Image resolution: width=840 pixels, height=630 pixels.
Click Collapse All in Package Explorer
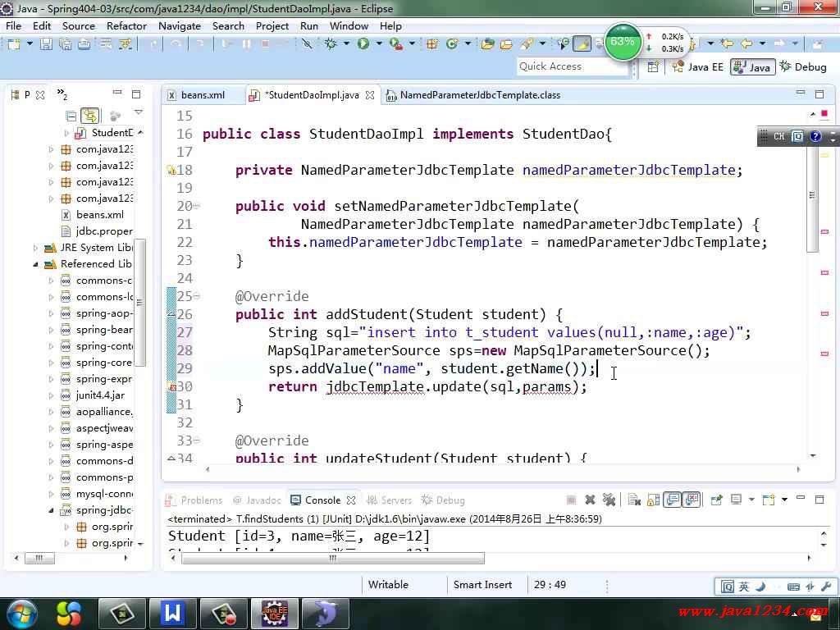(71, 115)
